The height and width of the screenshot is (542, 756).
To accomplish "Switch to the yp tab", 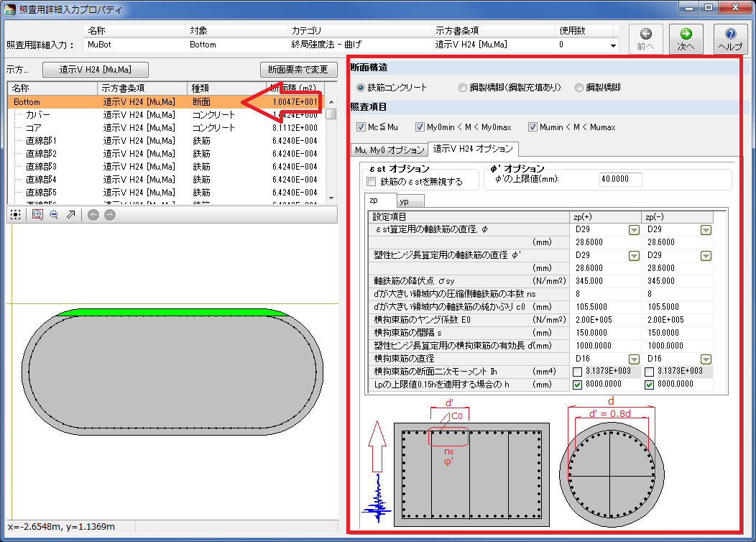I will click(411, 201).
